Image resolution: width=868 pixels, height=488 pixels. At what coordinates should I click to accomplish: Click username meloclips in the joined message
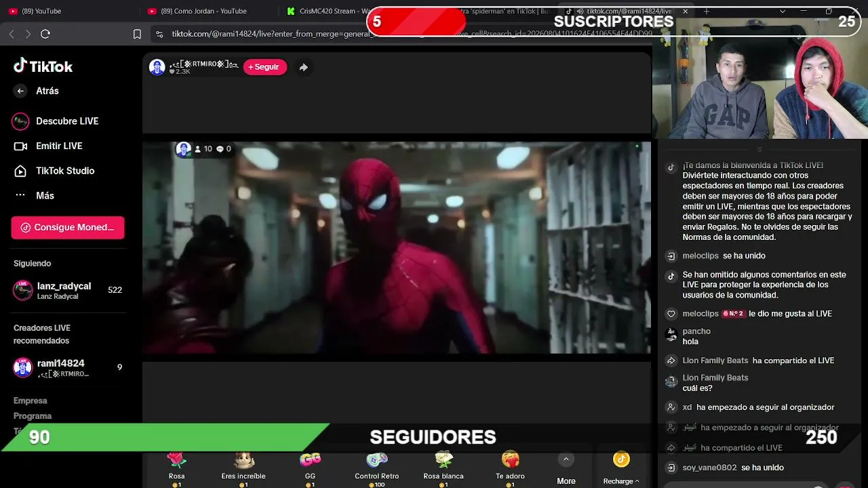[701, 256]
